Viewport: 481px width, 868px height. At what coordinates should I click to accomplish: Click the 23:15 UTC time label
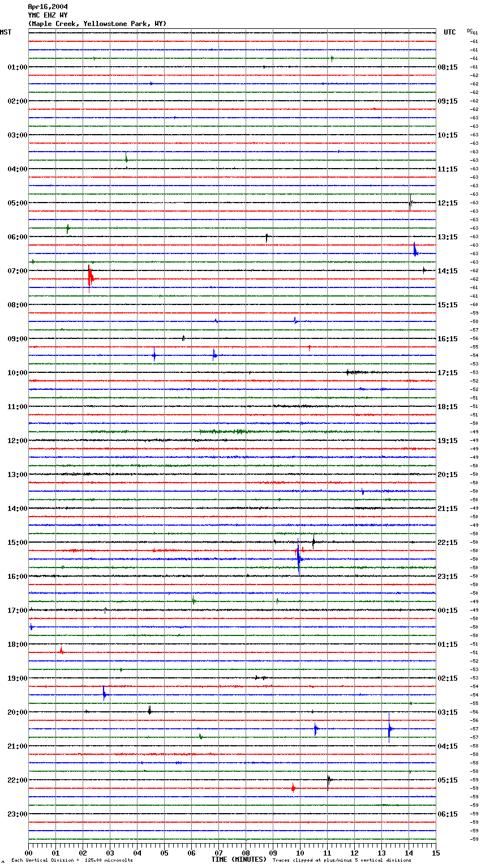tap(448, 577)
